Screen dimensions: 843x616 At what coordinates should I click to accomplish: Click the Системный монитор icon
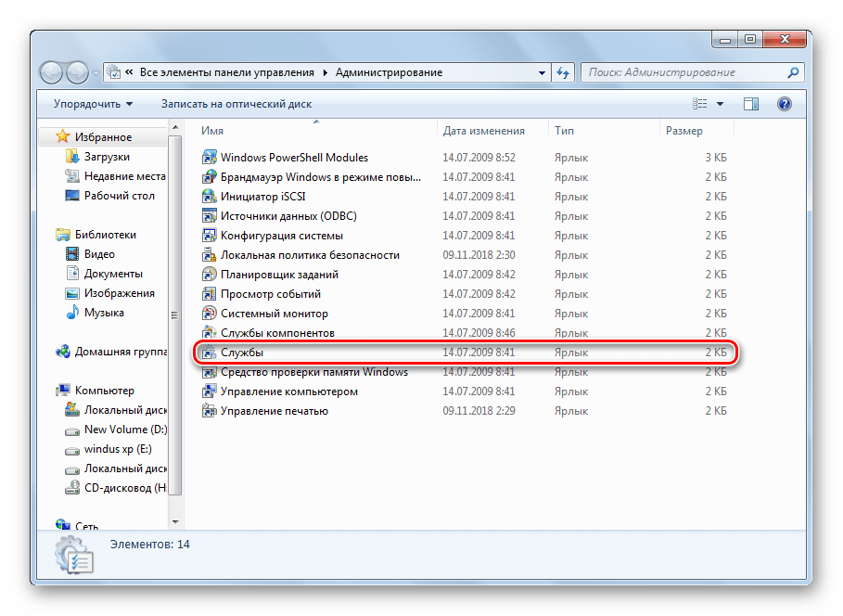pyautogui.click(x=209, y=314)
